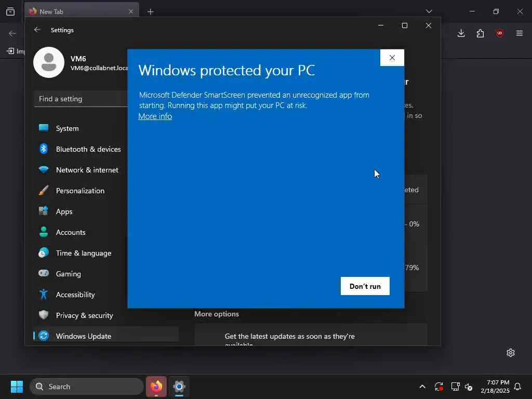Click the Find a setting search box

pos(81,99)
